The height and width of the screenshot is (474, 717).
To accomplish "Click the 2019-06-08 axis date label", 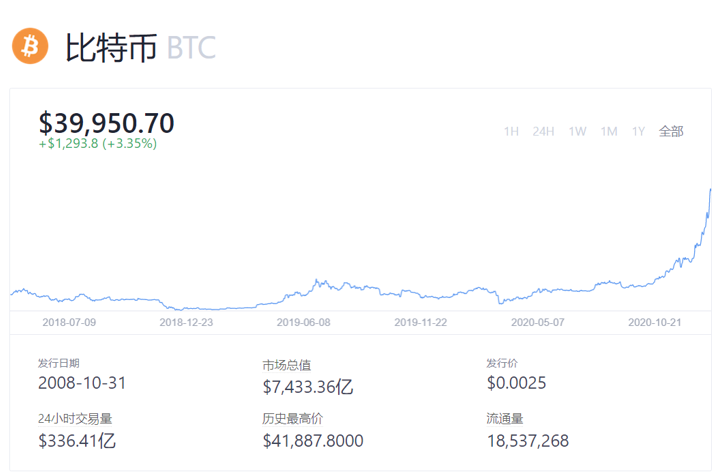I will coord(303,322).
